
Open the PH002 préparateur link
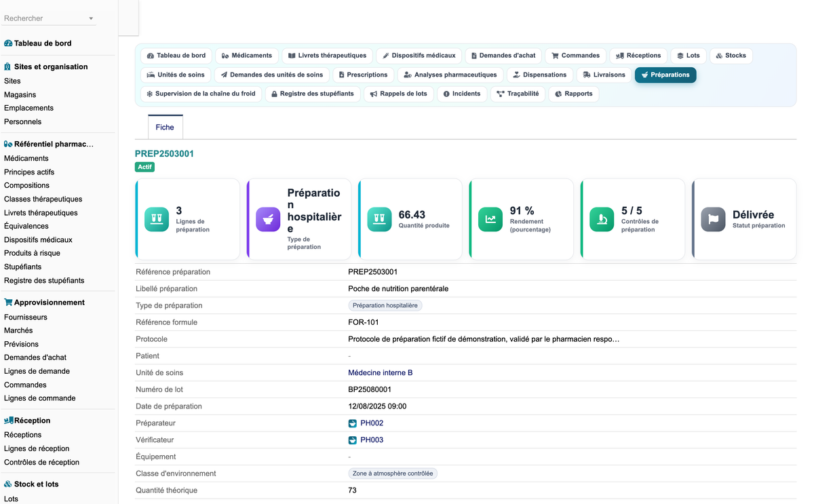tap(372, 423)
